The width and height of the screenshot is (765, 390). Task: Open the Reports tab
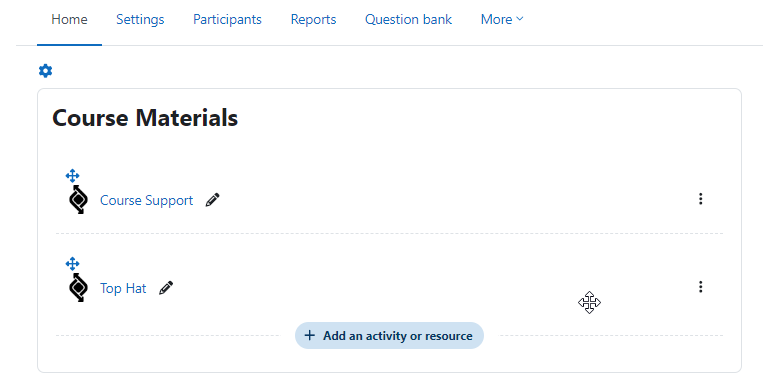tap(313, 20)
